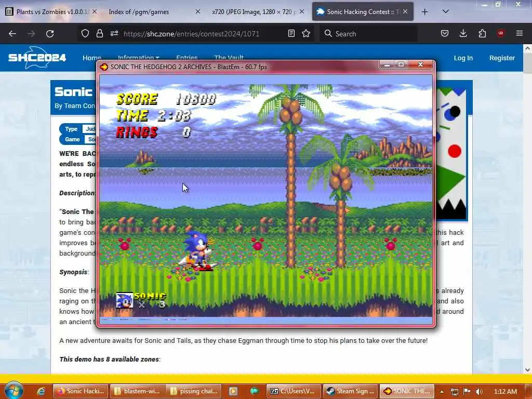The width and height of the screenshot is (532, 399).
Task: Close the x720 JPEG Image tab
Action: pos(302,11)
